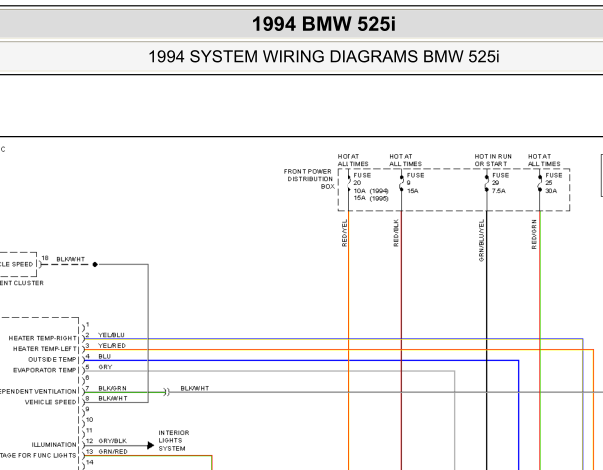The height and width of the screenshot is (470, 603).
Task: Click the arrow pointing to Interior Lights System
Action: pos(151,446)
